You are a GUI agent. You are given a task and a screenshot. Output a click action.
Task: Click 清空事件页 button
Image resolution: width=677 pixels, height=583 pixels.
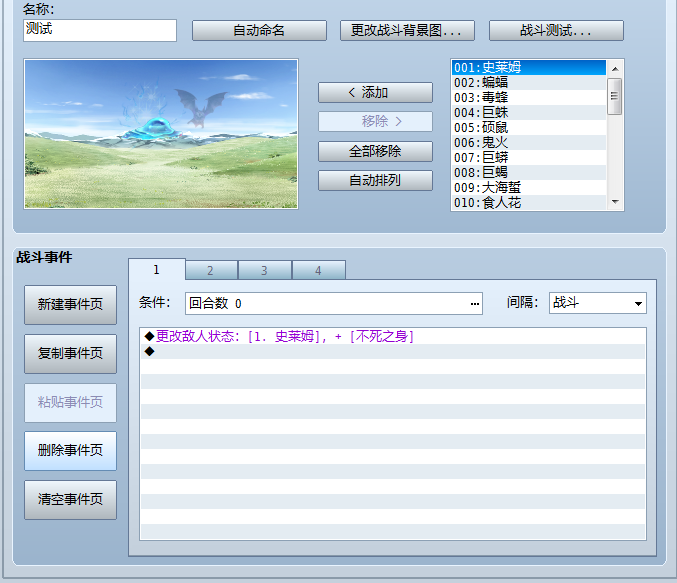[70, 500]
